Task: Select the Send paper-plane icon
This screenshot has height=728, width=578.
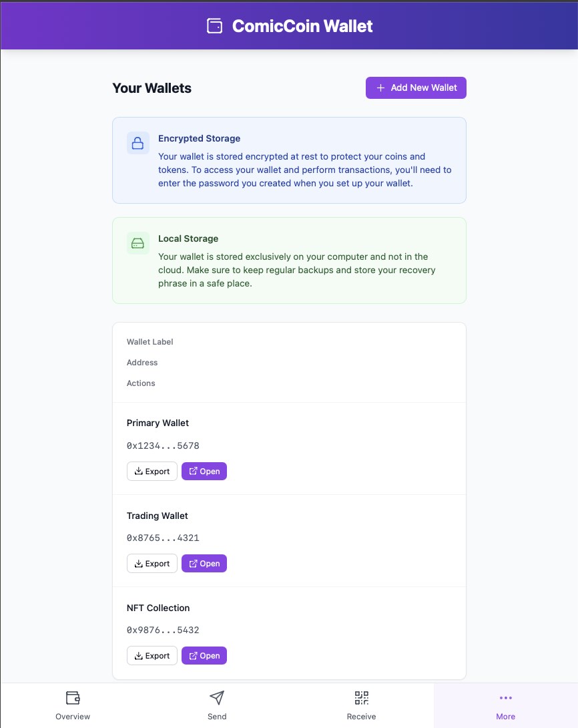Action: [x=217, y=698]
